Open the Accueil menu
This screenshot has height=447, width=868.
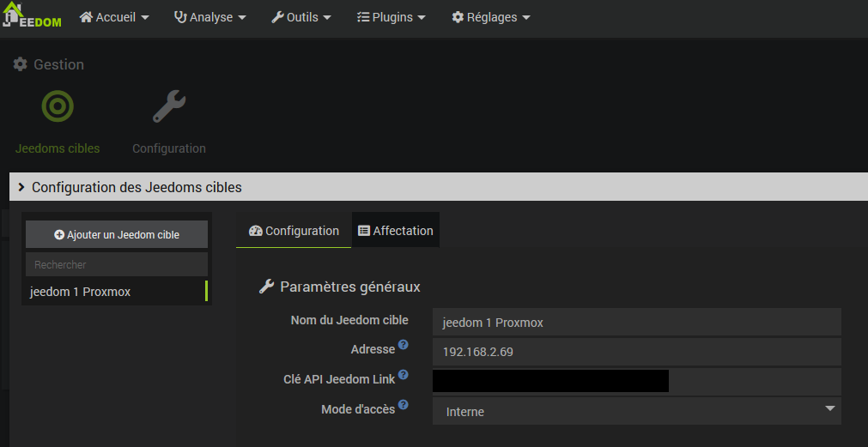coord(114,17)
